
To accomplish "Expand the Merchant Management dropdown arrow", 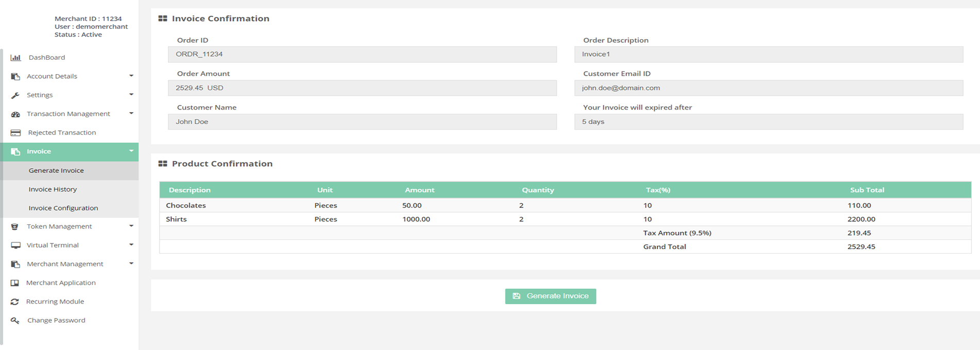I will pos(131,264).
